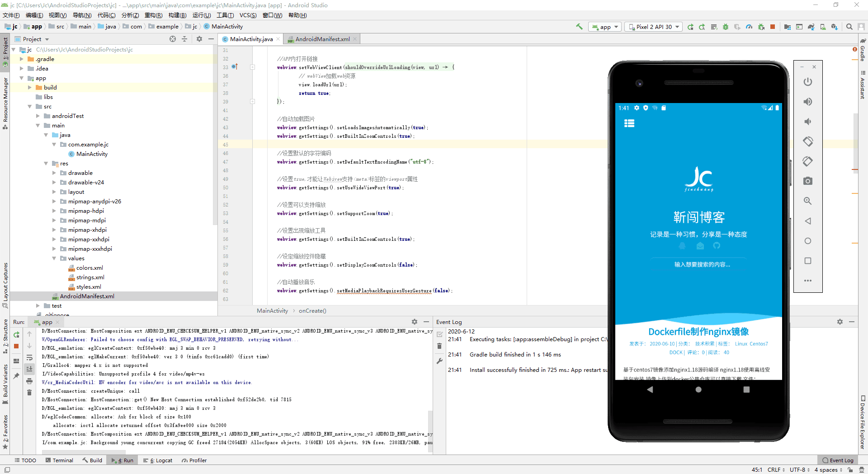Open hamburger menu in emulator blog page
The height and width of the screenshot is (474, 868).
click(629, 123)
